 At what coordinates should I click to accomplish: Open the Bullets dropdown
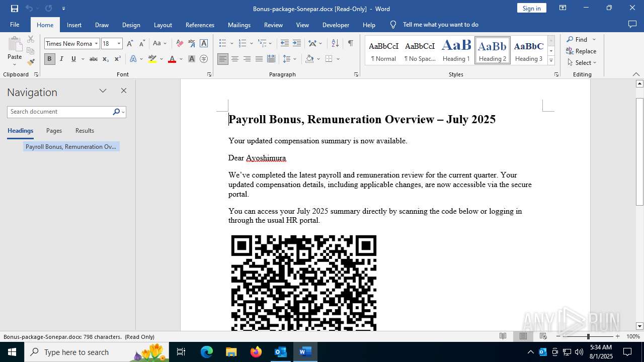point(231,43)
